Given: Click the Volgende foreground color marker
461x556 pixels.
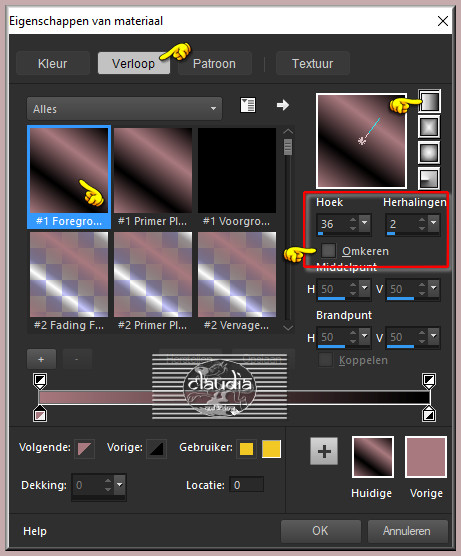Looking at the screenshot, I should tap(84, 449).
